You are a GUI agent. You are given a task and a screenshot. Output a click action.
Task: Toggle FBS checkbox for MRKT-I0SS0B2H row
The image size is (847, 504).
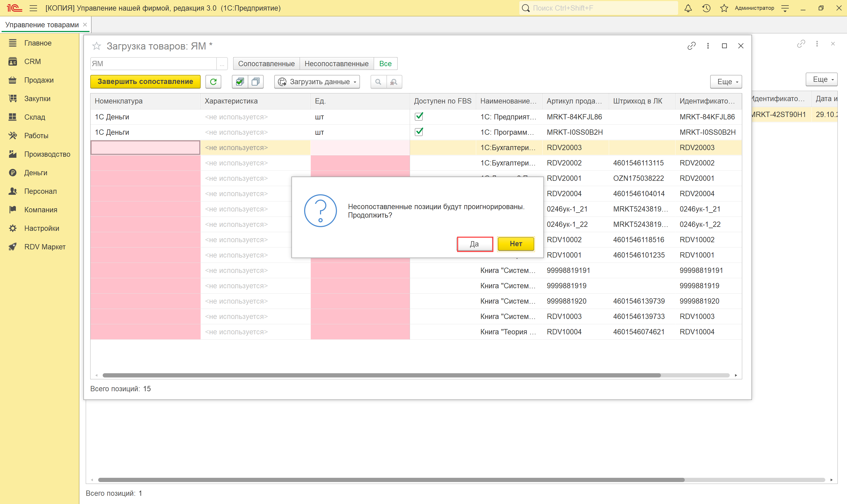(419, 132)
